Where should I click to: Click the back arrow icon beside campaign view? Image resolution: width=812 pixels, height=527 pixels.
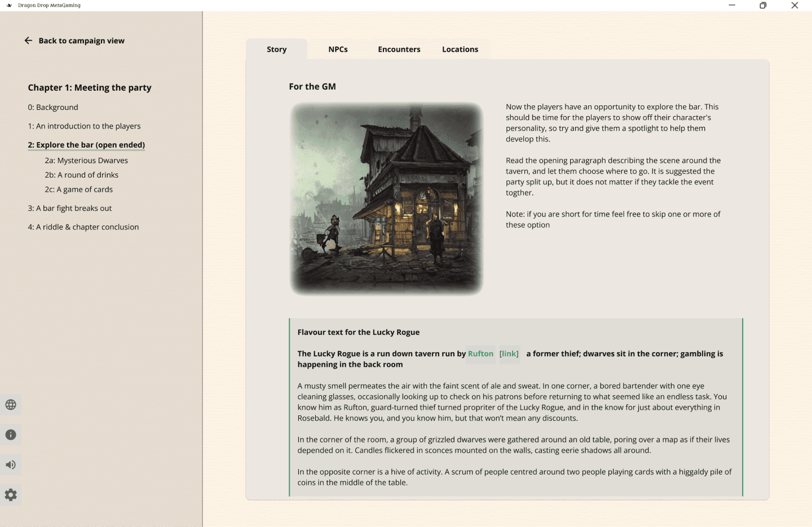28,41
